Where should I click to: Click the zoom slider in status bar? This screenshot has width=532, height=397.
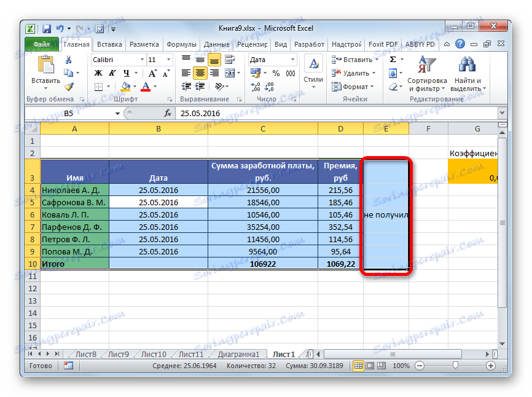click(455, 365)
